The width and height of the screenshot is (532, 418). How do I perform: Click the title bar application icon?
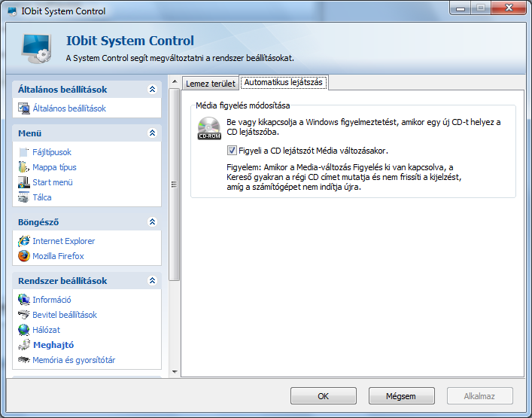pyautogui.click(x=13, y=11)
